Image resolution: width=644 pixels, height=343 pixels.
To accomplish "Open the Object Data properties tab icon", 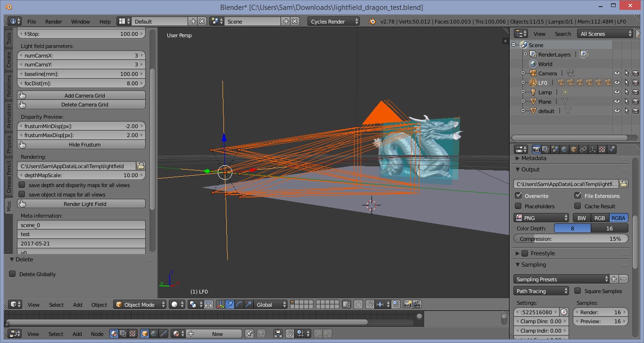I will 593,149.
